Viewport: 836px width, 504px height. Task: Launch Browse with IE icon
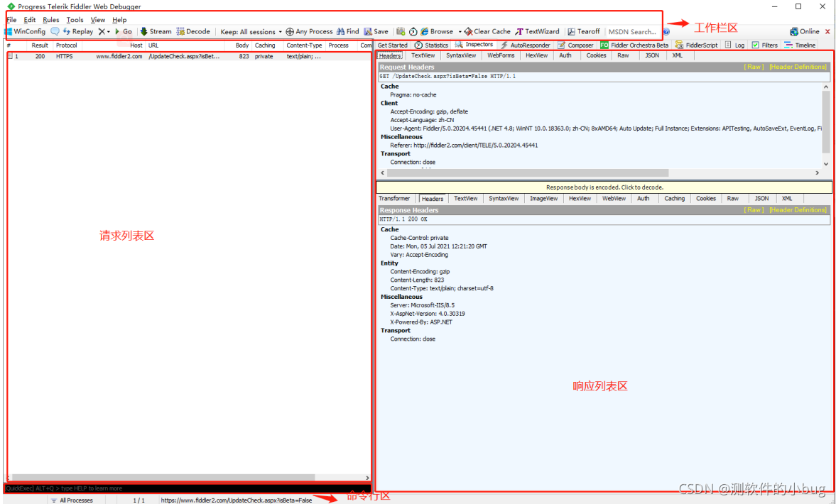click(437, 31)
